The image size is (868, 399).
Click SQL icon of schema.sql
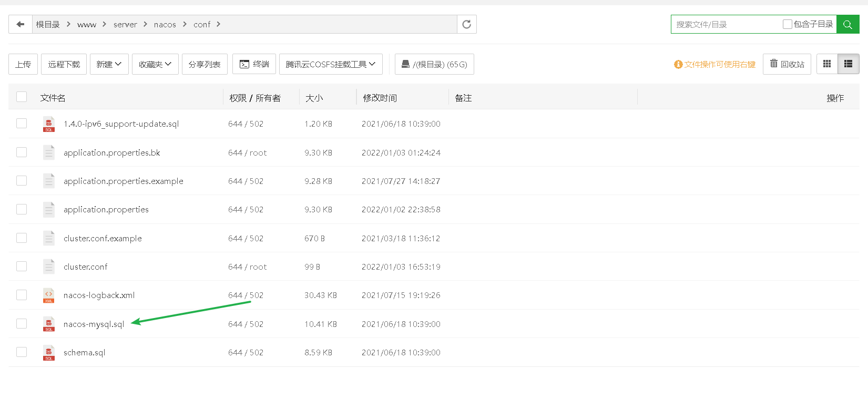click(x=49, y=352)
